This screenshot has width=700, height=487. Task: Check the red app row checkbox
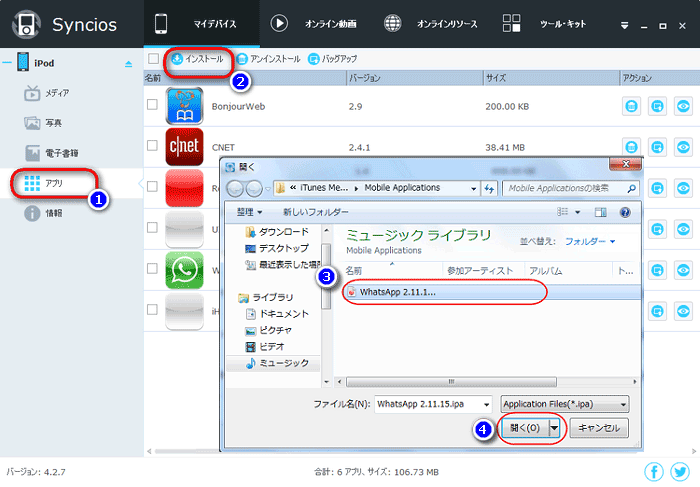pyautogui.click(x=152, y=186)
